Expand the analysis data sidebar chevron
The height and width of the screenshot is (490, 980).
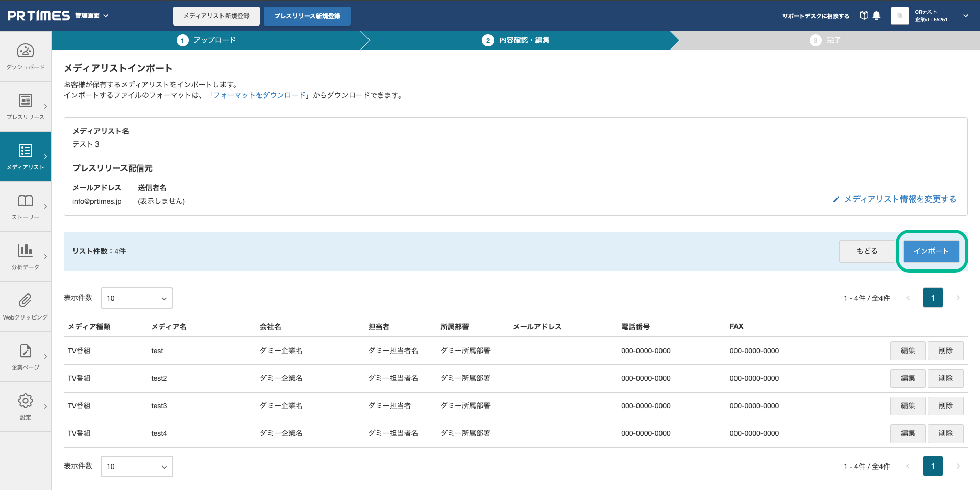click(x=45, y=257)
